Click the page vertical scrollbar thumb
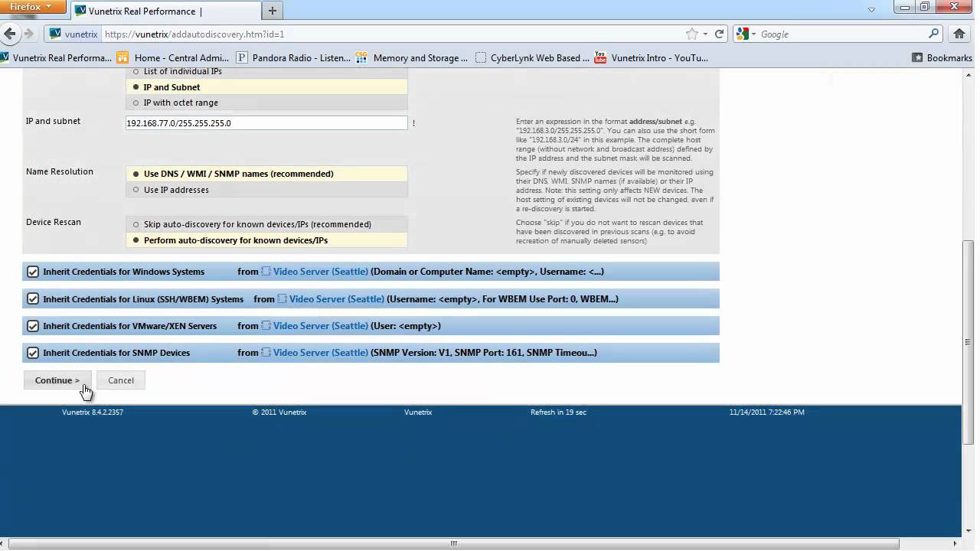Screen dimensions: 980x551 coord(969,341)
